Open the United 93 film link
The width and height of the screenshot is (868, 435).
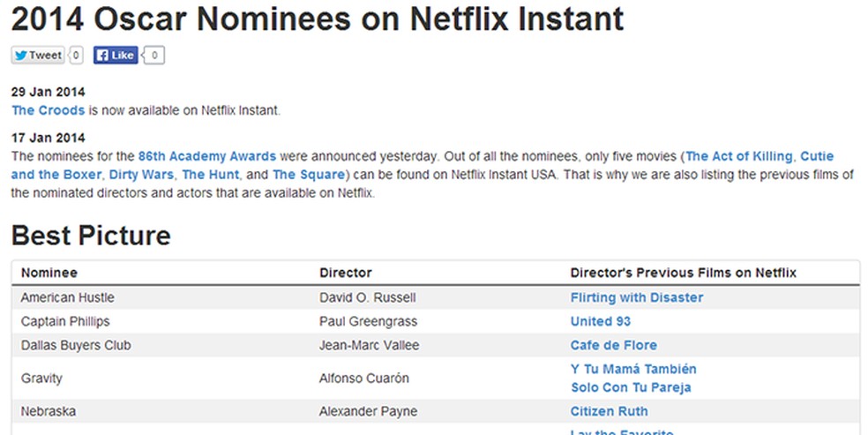pyautogui.click(x=602, y=321)
